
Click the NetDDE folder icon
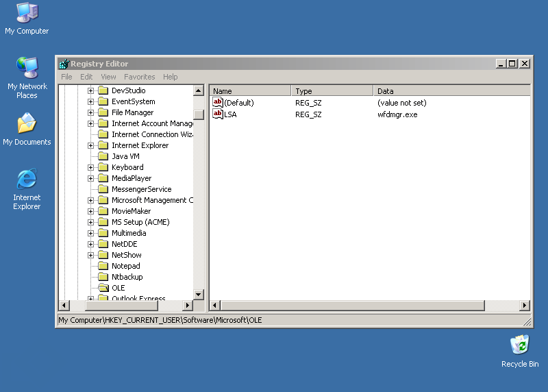tap(103, 244)
